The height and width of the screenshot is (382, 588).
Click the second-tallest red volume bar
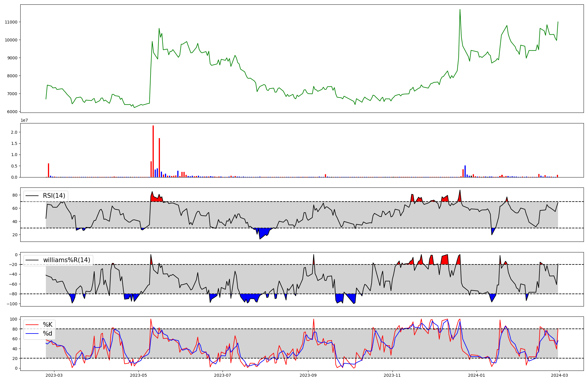pyautogui.click(x=159, y=158)
